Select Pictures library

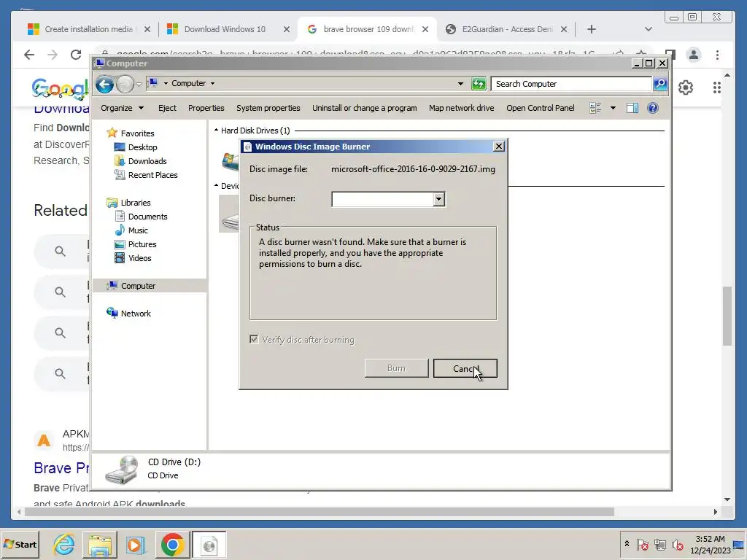(142, 244)
